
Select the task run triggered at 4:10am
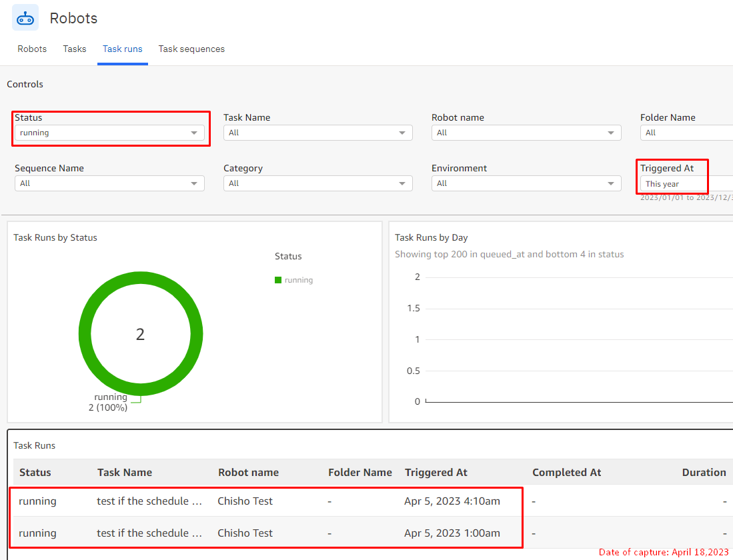click(x=267, y=501)
